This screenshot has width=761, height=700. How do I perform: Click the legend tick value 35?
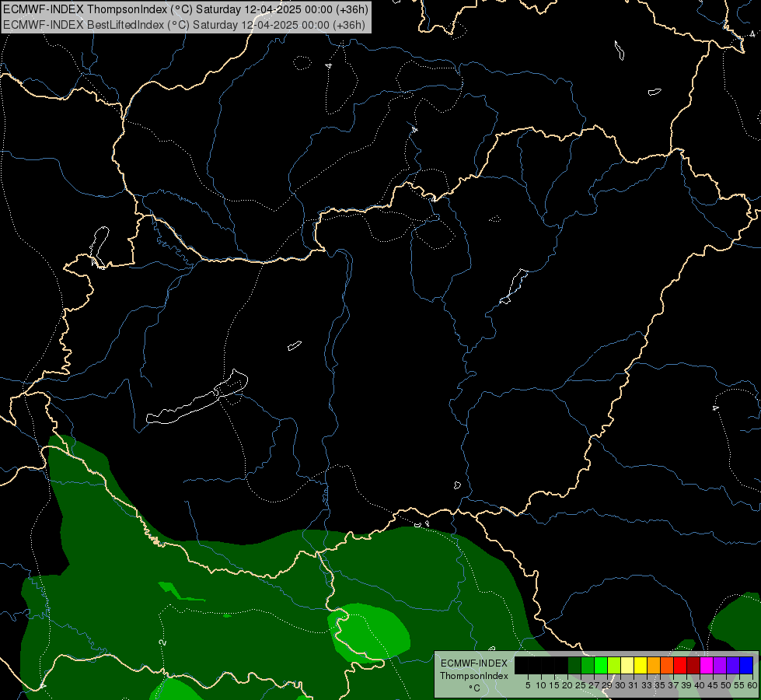coord(660,685)
